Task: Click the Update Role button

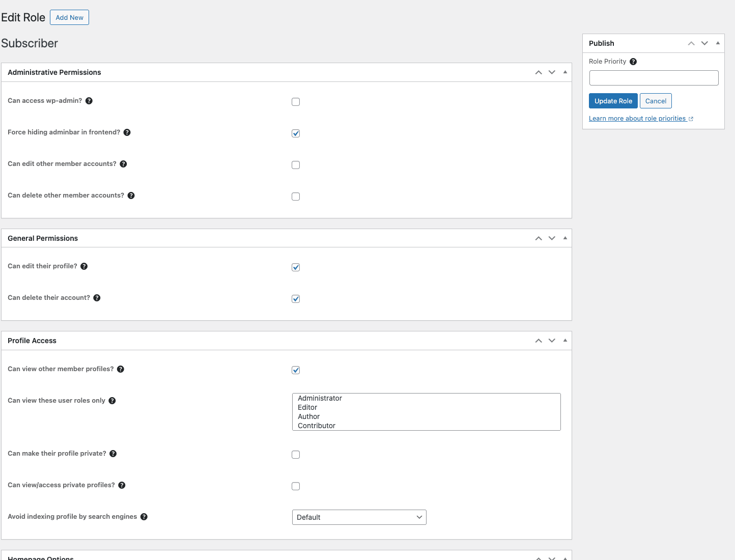Action: coord(613,101)
